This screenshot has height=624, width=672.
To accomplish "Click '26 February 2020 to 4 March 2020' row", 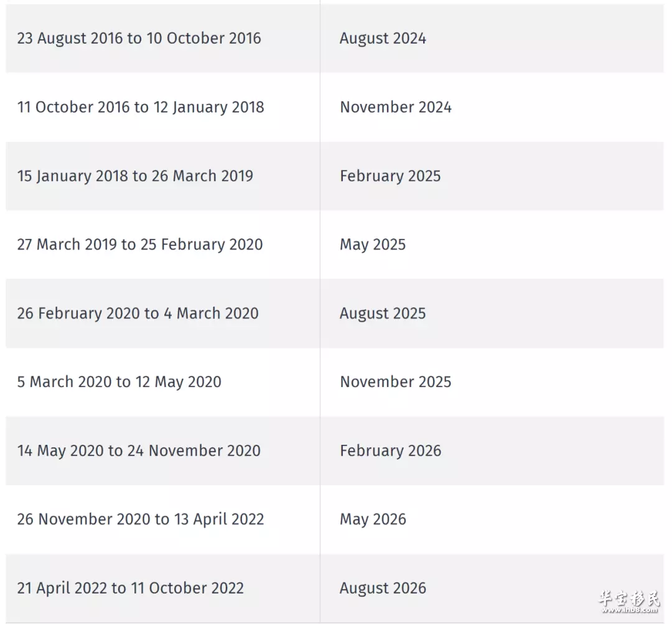I will click(335, 314).
